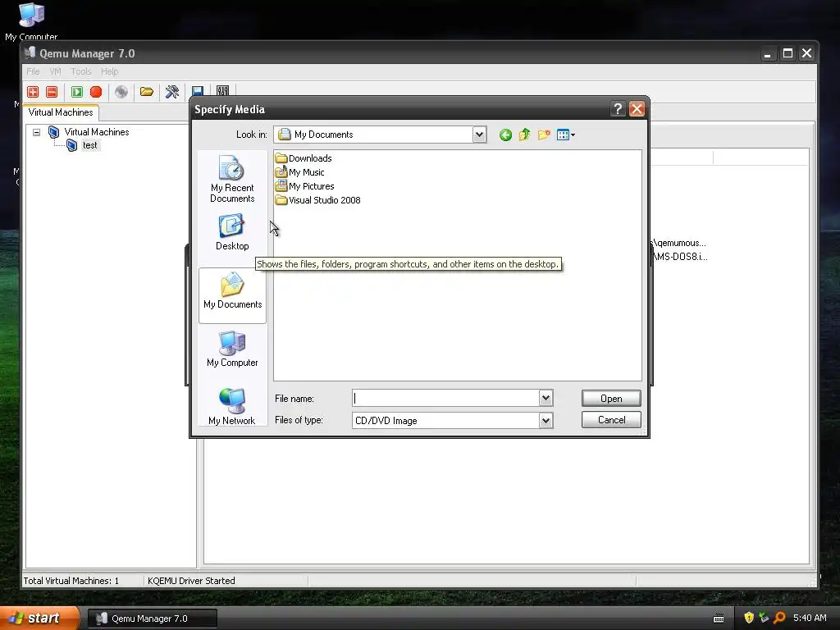Image resolution: width=840 pixels, height=630 pixels.
Task: Click the mixer sliders toolbar icon
Action: [x=223, y=91]
